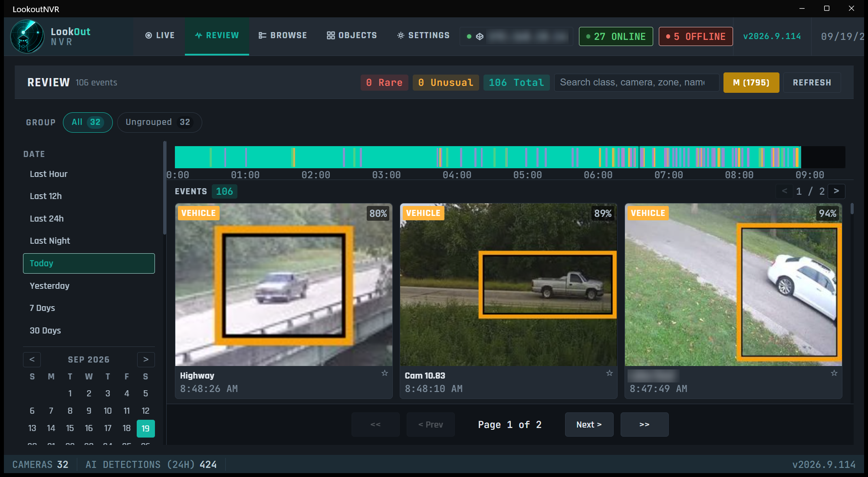The height and width of the screenshot is (477, 868).
Task: Click the timeline bar near 02:00
Action: click(316, 157)
